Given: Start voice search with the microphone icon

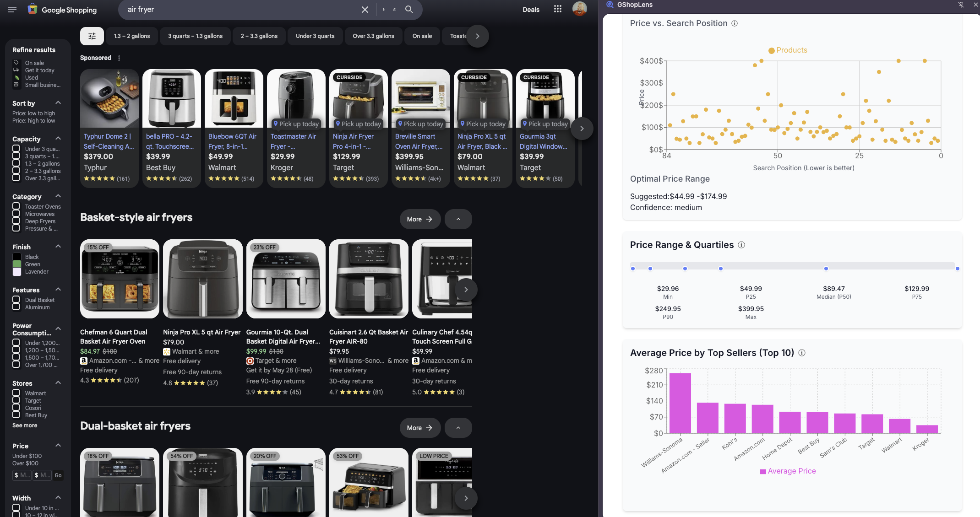Looking at the screenshot, I should (x=384, y=10).
